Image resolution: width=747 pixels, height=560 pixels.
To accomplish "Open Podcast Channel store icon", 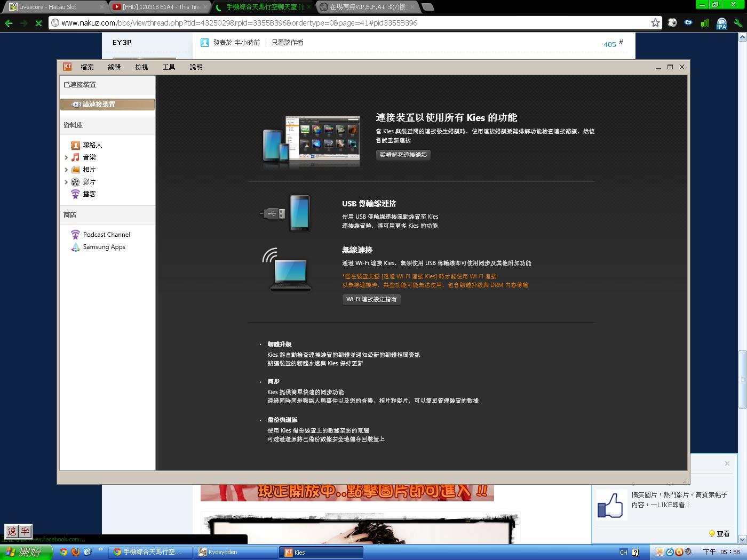I will (75, 235).
